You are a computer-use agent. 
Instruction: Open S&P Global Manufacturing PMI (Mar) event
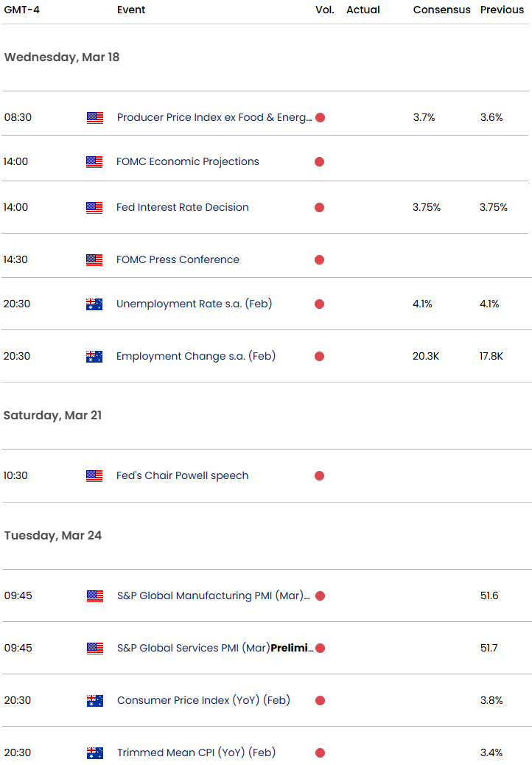click(x=214, y=595)
